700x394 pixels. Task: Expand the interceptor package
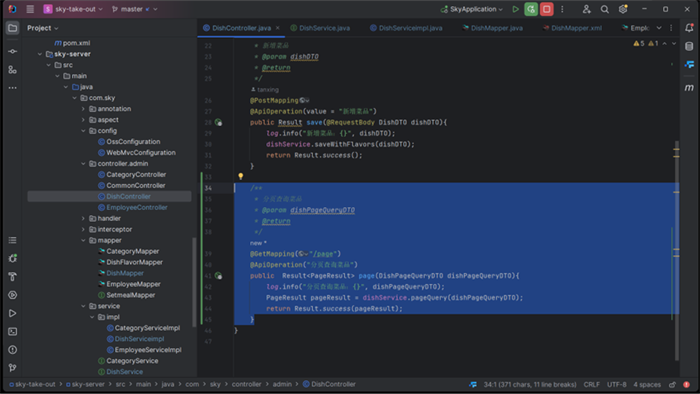point(83,229)
